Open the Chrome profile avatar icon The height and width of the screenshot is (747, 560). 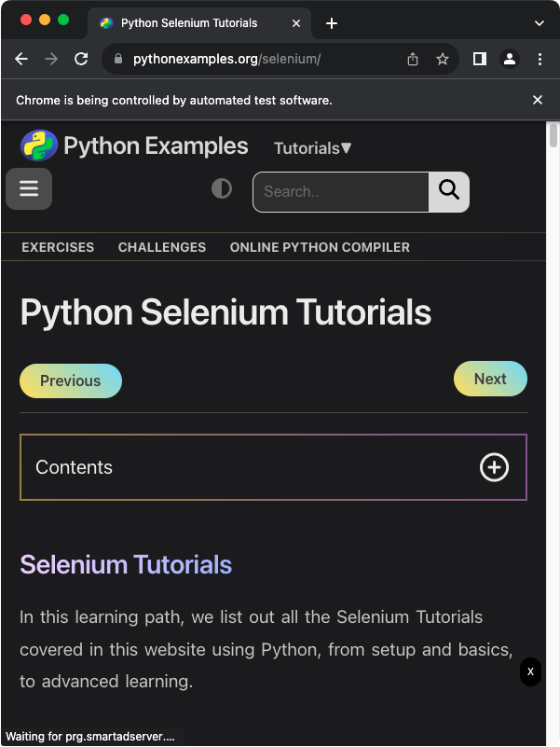tap(510, 59)
